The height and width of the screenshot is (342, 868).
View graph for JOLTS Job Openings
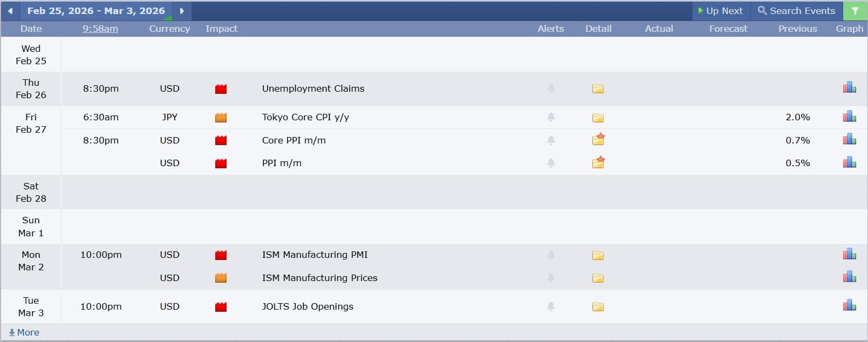tap(849, 306)
